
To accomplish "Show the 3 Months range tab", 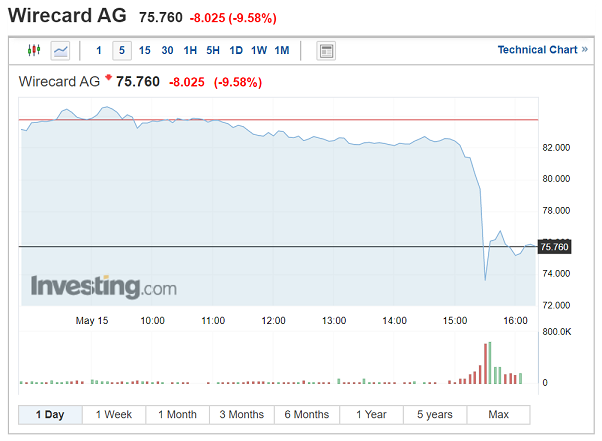I will (242, 414).
